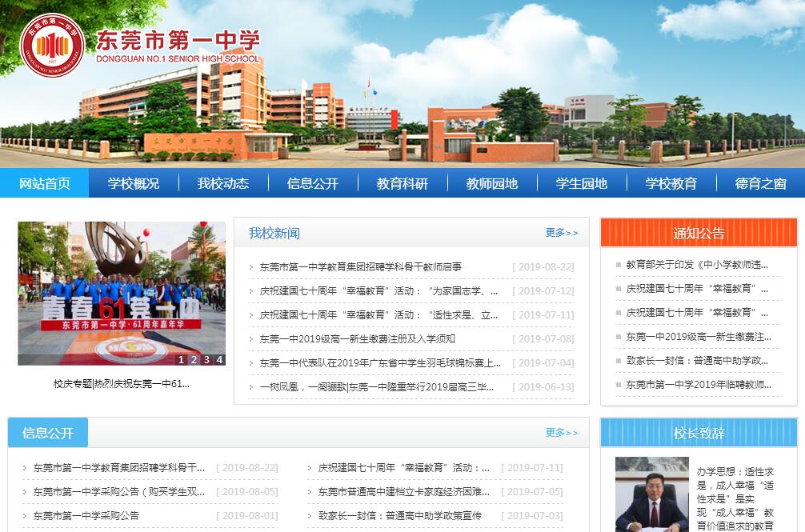Click the date [2019-08-22] in 我校新闻

point(543,266)
